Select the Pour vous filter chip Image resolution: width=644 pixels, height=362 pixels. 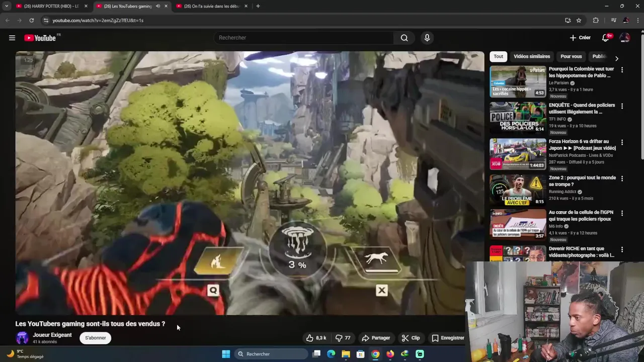point(571,56)
